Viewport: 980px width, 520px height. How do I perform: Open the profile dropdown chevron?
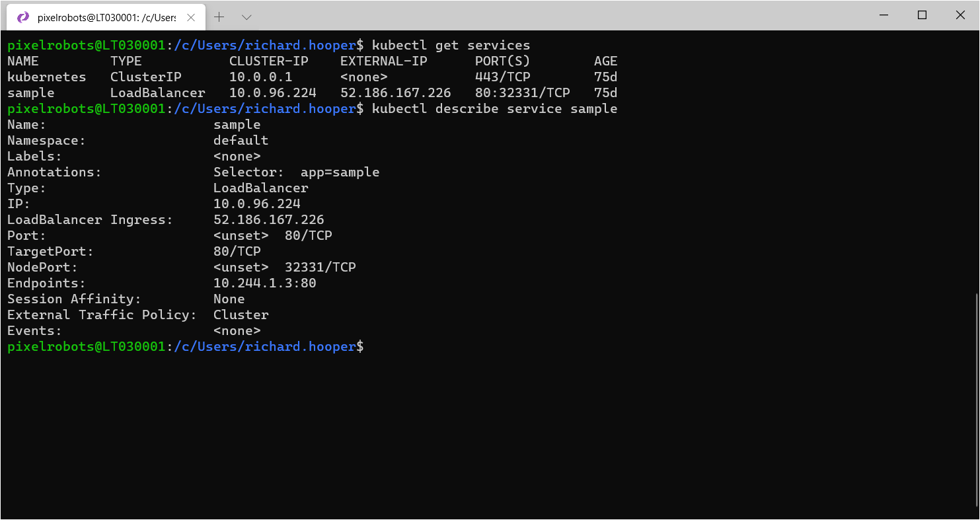(x=246, y=17)
